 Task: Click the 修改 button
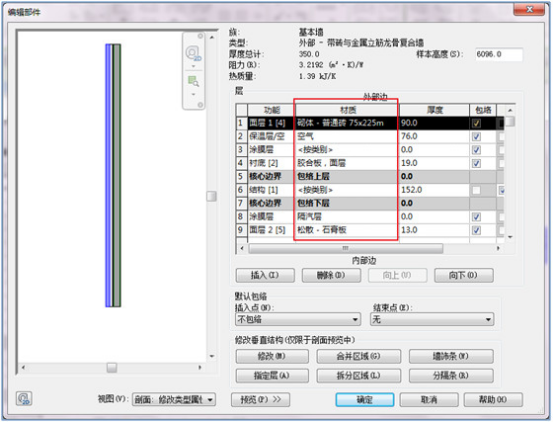(x=272, y=356)
